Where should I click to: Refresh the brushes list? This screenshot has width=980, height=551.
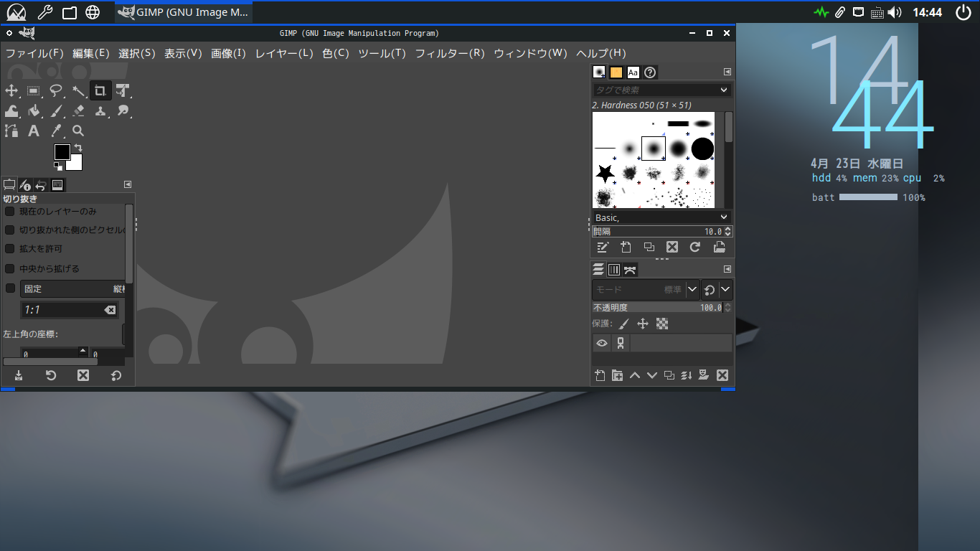pos(694,247)
